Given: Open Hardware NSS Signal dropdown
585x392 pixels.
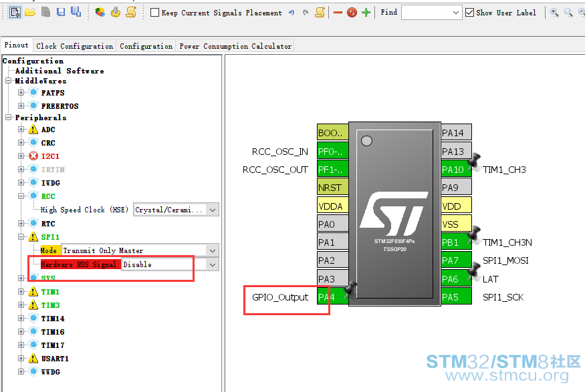Looking at the screenshot, I should 170,264.
